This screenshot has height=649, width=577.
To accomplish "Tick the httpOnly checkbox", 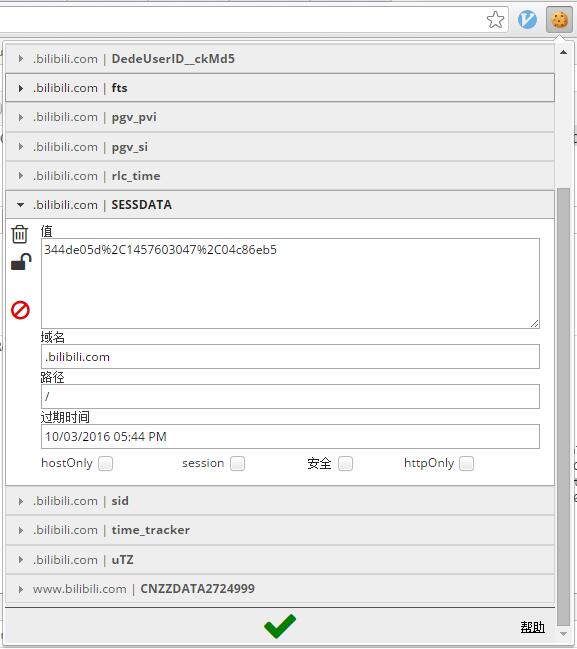I will [466, 464].
